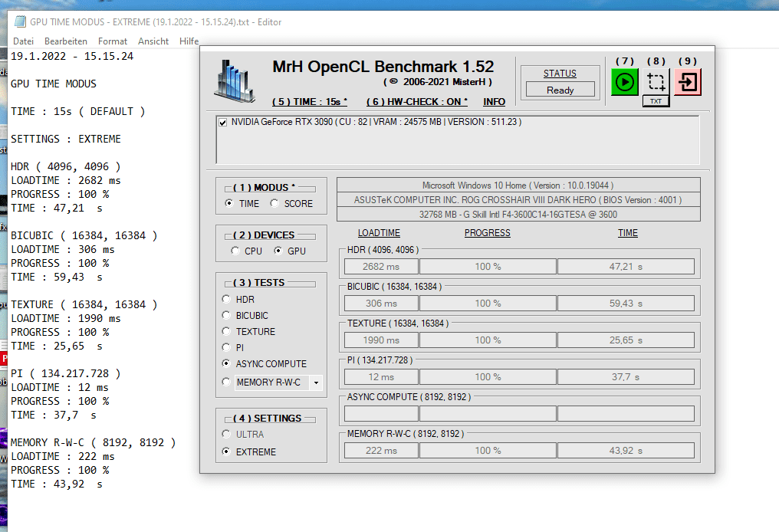
Task: Select BICUBIC test radio button
Action: tap(226, 315)
